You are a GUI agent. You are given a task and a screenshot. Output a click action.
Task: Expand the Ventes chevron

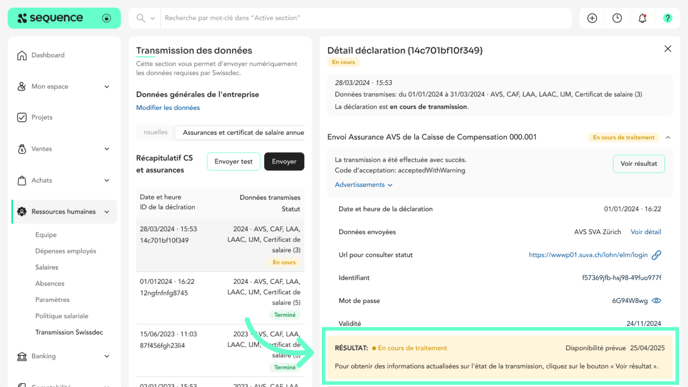click(x=107, y=149)
